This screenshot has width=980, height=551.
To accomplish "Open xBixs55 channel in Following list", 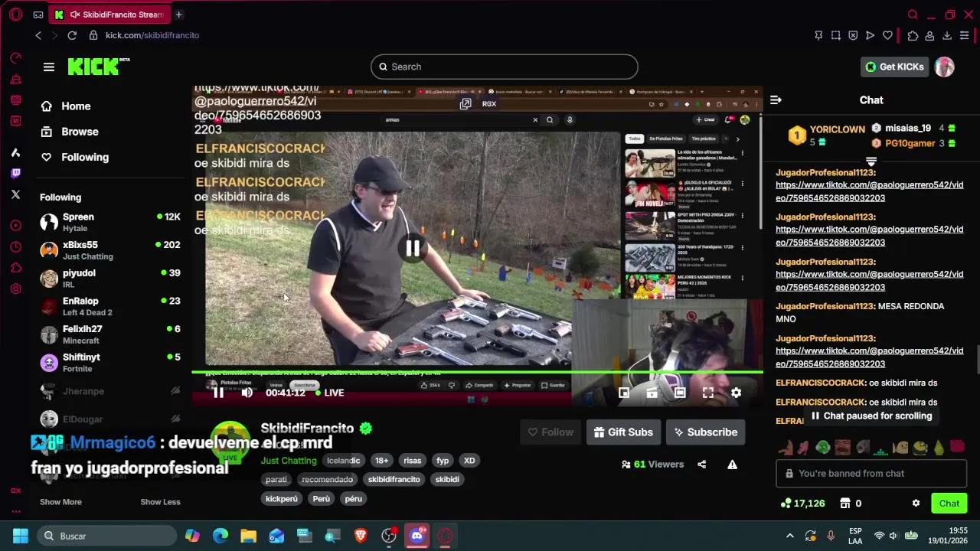I will [x=110, y=250].
